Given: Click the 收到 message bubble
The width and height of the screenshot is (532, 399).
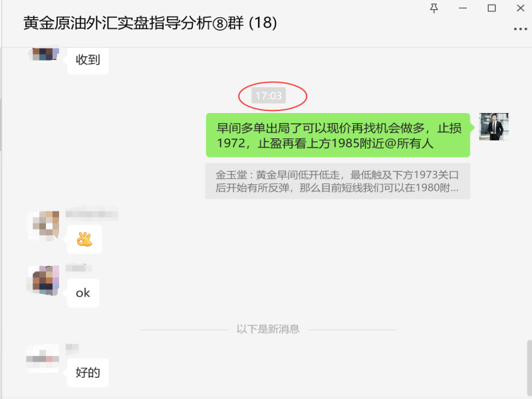Looking at the screenshot, I should (x=88, y=60).
